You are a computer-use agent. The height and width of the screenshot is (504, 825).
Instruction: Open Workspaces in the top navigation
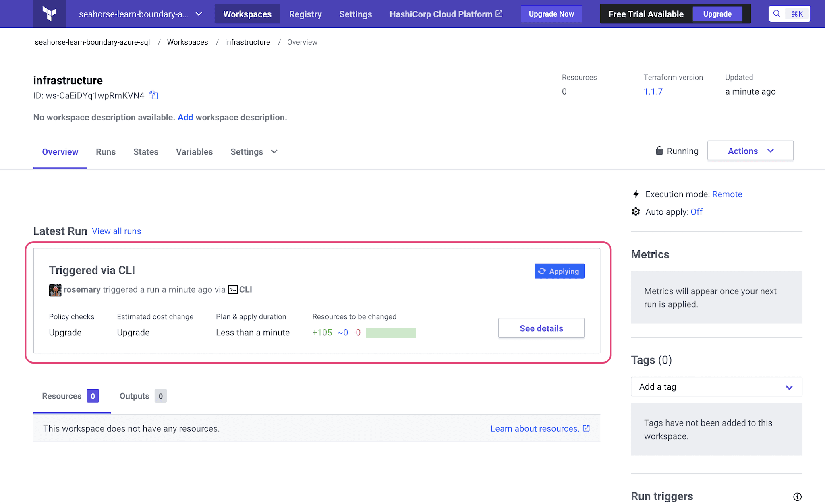(x=247, y=14)
